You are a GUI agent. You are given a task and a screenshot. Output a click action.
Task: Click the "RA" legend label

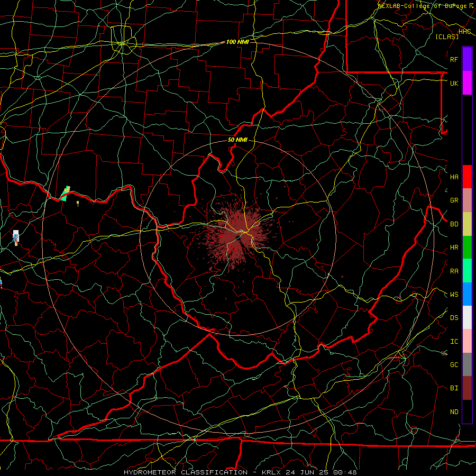[x=454, y=271]
